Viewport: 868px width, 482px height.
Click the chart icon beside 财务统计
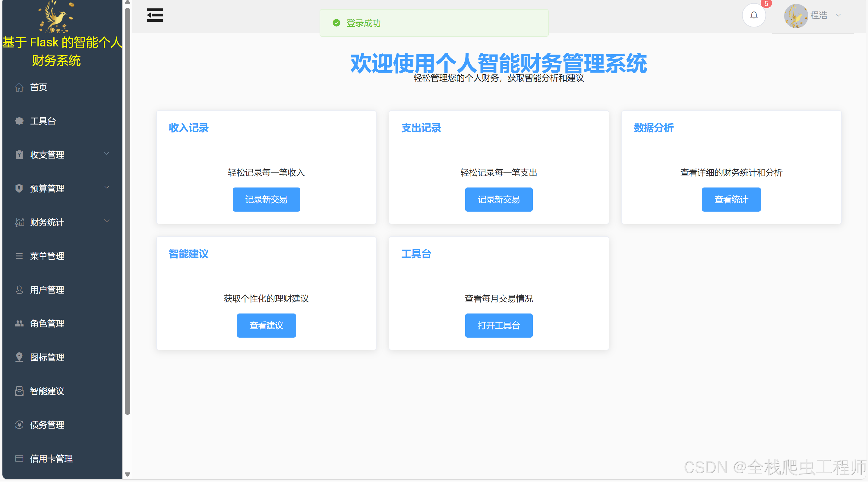pos(19,222)
